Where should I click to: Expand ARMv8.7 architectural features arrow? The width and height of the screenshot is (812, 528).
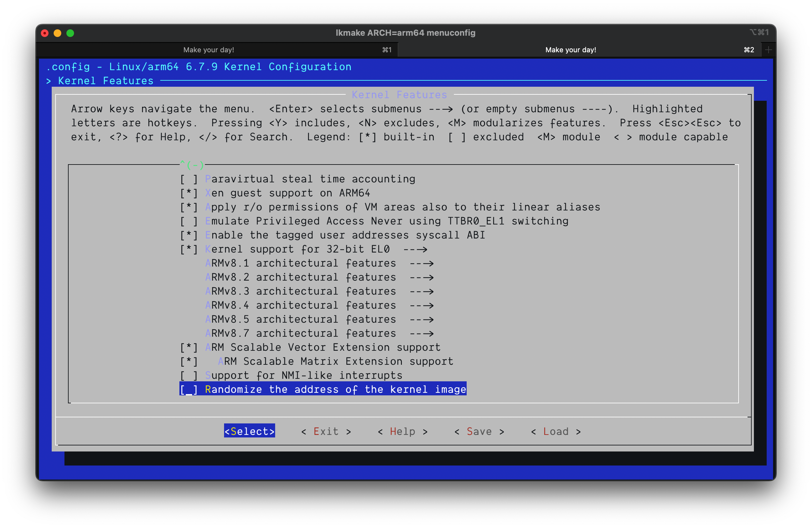click(422, 334)
